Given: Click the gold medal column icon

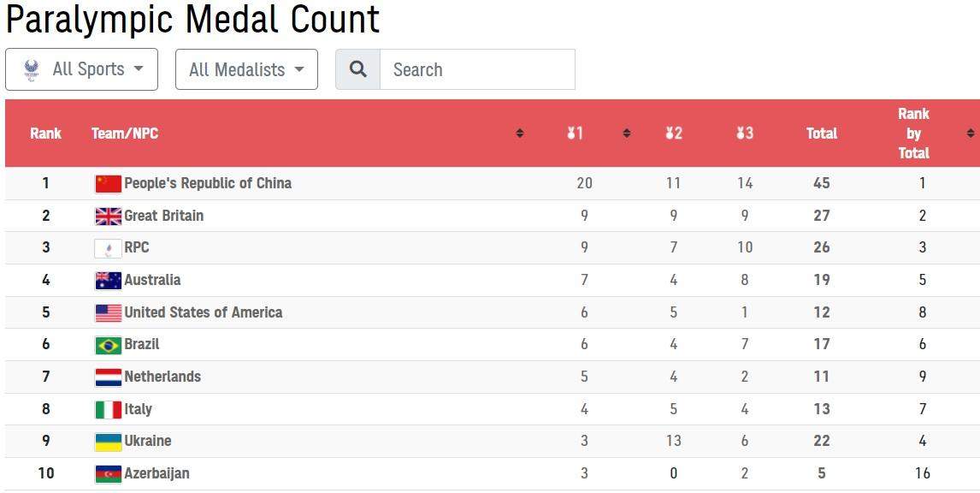Looking at the screenshot, I should (x=575, y=134).
